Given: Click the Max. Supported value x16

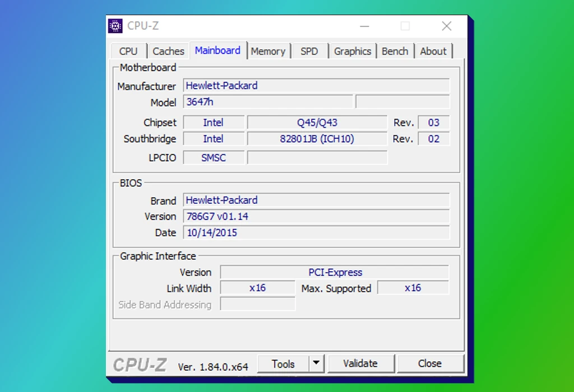Looking at the screenshot, I should click(413, 288).
